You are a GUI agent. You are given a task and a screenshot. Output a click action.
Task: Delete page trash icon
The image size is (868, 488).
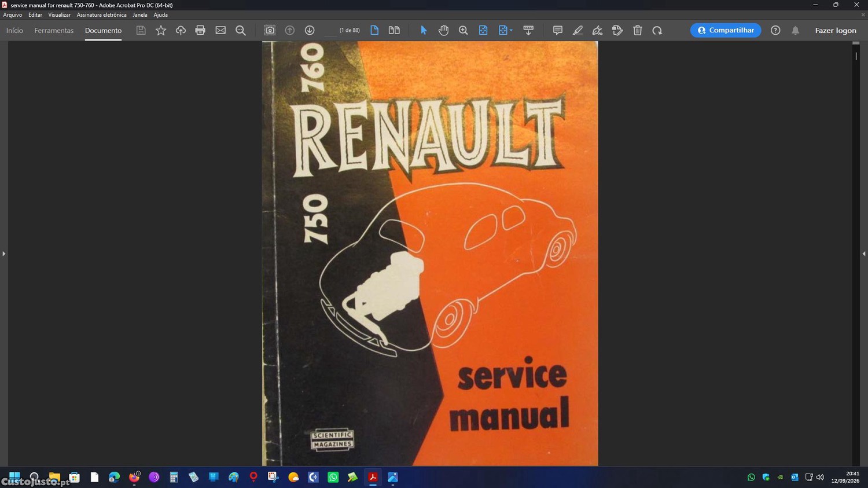pyautogui.click(x=637, y=30)
